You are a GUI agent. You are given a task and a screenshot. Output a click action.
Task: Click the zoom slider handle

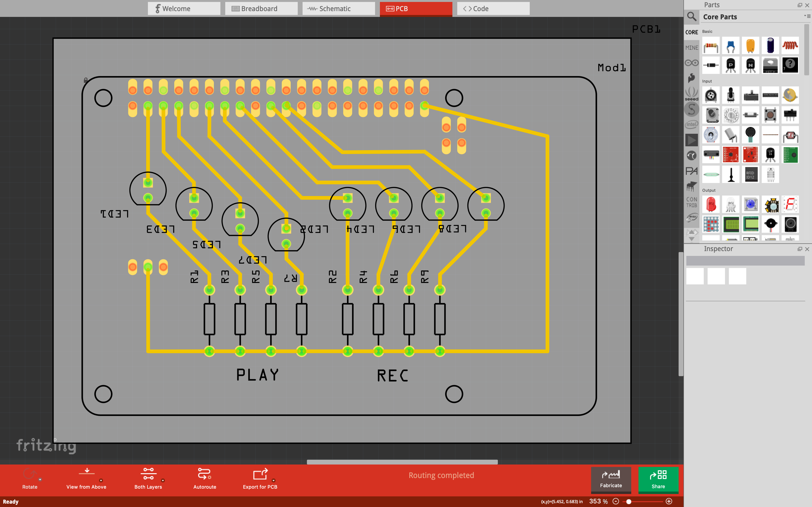(x=629, y=502)
